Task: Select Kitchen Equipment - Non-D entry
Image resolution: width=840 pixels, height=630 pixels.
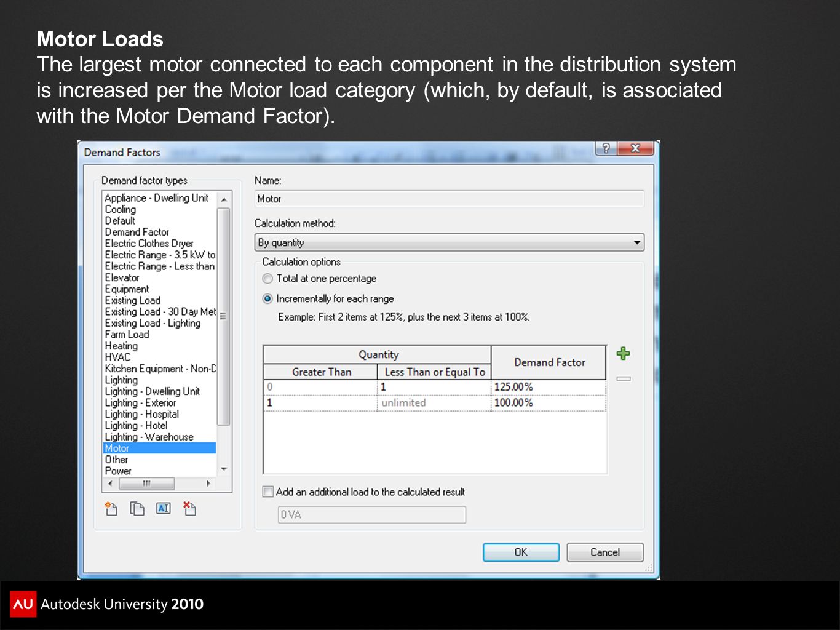Action: [x=160, y=369]
